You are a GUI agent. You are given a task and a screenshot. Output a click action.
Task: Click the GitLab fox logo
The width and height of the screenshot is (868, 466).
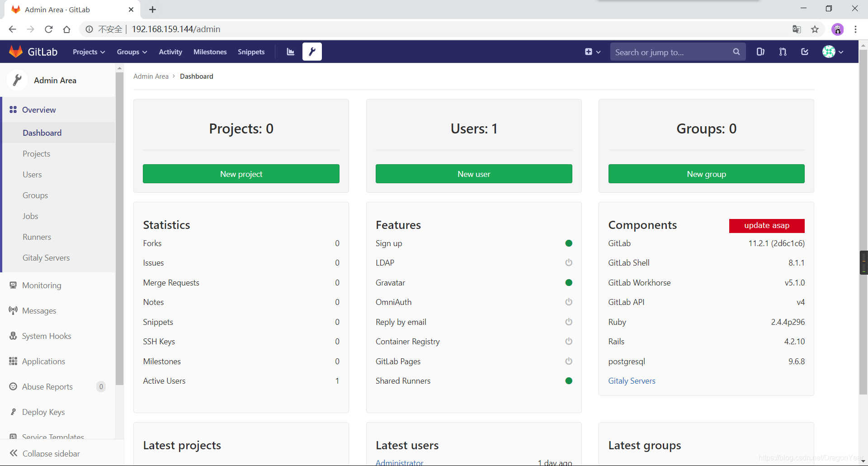tap(16, 52)
